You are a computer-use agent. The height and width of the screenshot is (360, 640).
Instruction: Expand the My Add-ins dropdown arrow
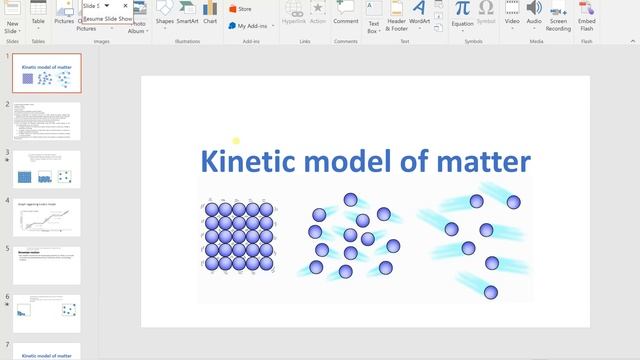(273, 26)
